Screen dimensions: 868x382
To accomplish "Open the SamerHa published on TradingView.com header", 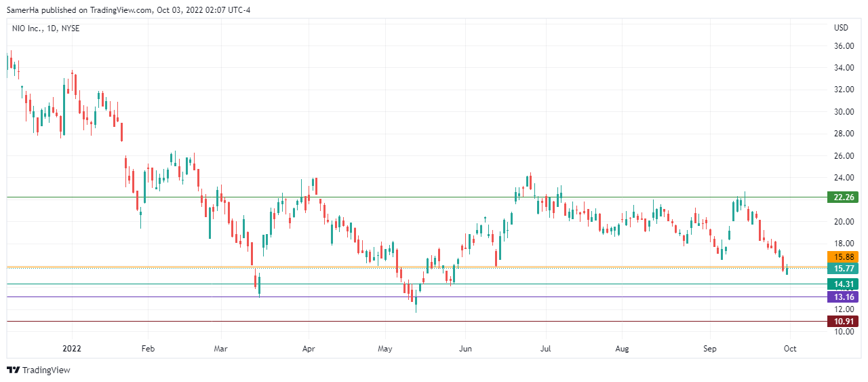I will [129, 9].
